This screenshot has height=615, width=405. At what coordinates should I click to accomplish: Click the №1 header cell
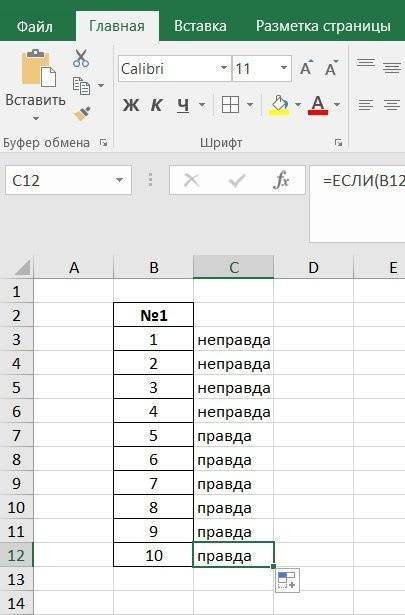pyautogui.click(x=154, y=315)
